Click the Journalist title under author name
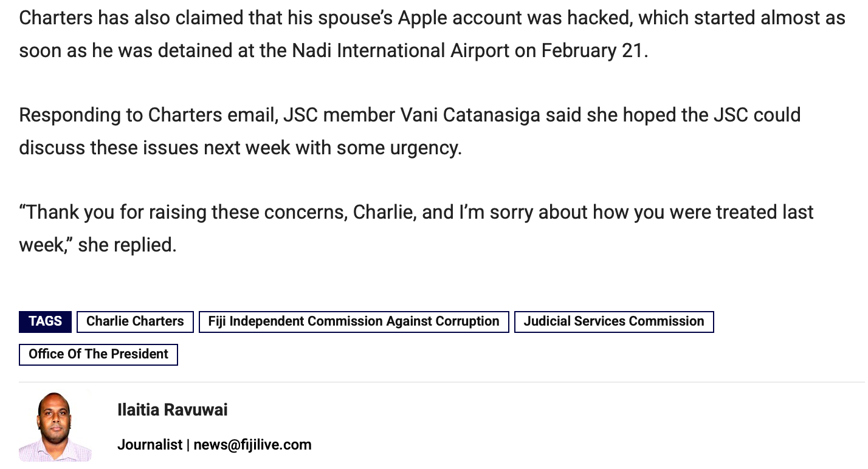868x469 pixels. (150, 445)
